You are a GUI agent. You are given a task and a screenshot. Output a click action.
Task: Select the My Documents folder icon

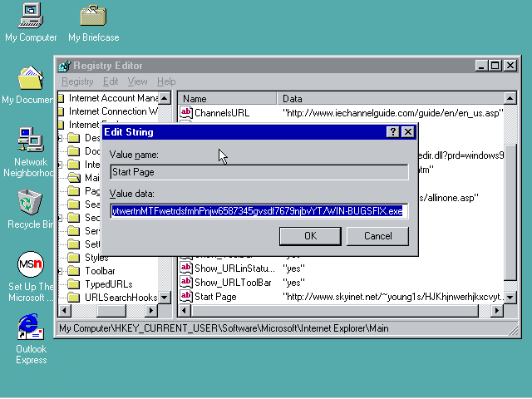tap(31, 78)
